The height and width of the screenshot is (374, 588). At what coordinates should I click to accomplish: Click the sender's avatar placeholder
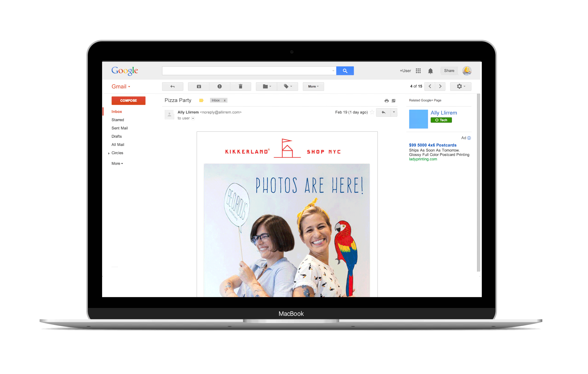(169, 114)
